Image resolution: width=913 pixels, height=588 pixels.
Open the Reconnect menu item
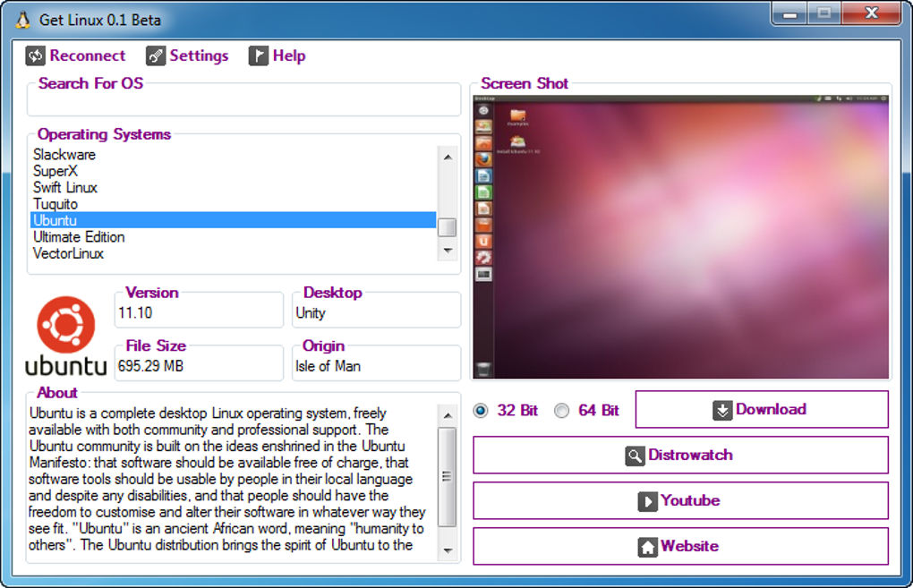point(76,55)
